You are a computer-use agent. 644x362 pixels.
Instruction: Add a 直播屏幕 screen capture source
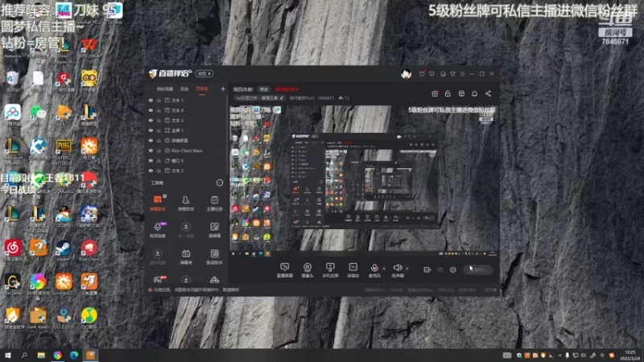(x=285, y=270)
